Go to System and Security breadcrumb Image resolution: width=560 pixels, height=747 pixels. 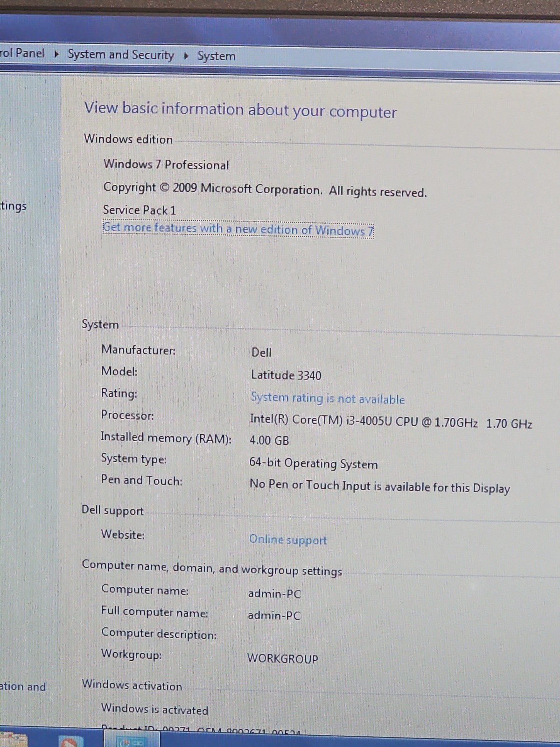click(120, 55)
